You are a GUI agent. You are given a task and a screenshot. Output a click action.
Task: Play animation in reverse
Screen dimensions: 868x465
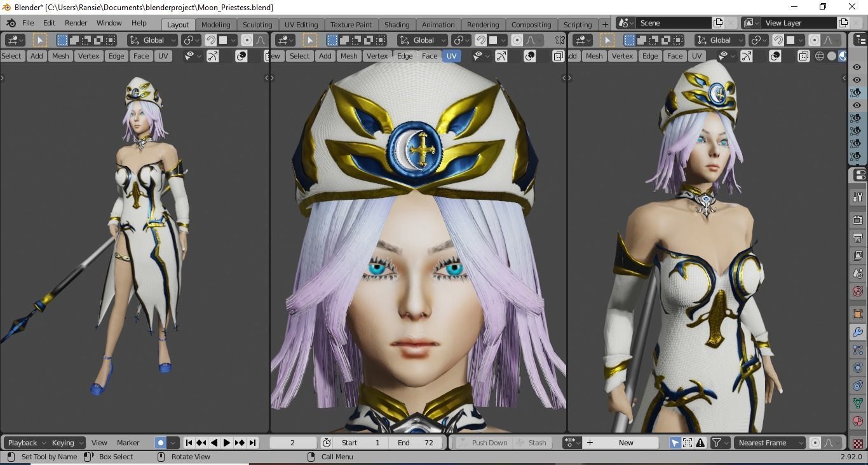214,443
